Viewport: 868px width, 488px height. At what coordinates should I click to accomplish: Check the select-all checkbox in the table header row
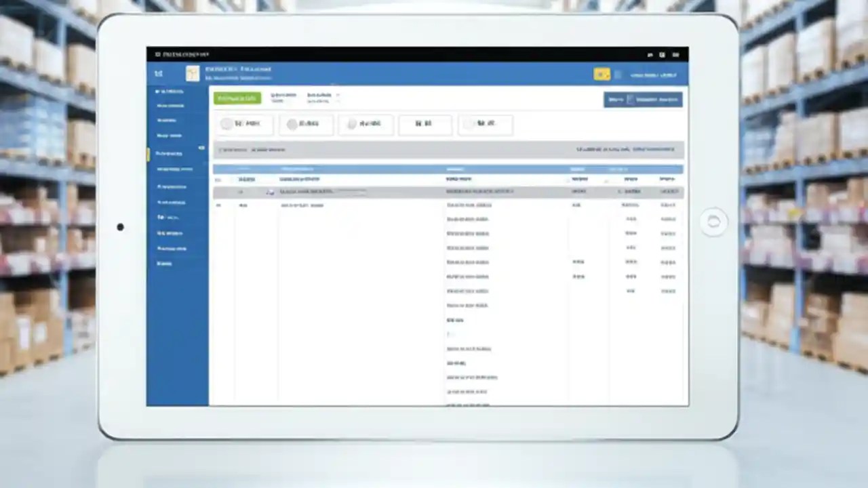coord(218,179)
